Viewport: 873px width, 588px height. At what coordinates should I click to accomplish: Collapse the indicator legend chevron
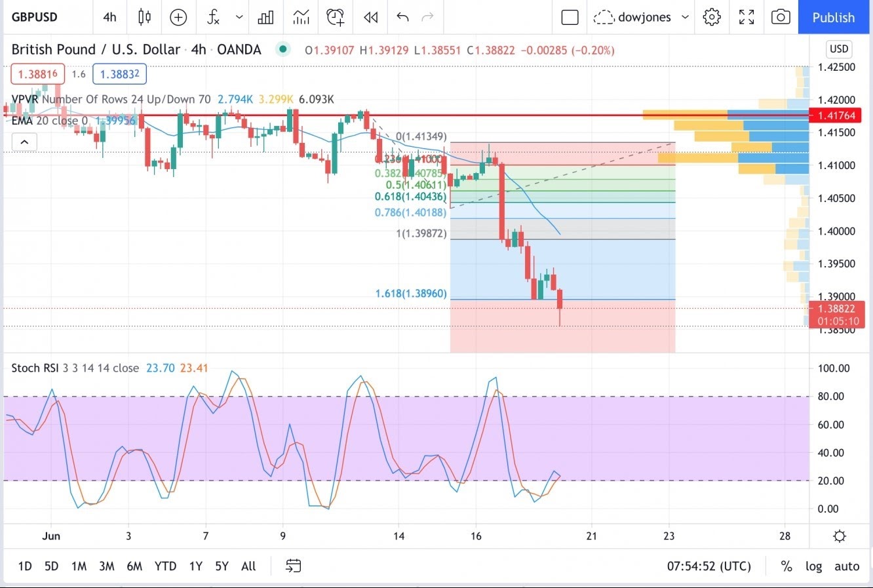pyautogui.click(x=24, y=142)
